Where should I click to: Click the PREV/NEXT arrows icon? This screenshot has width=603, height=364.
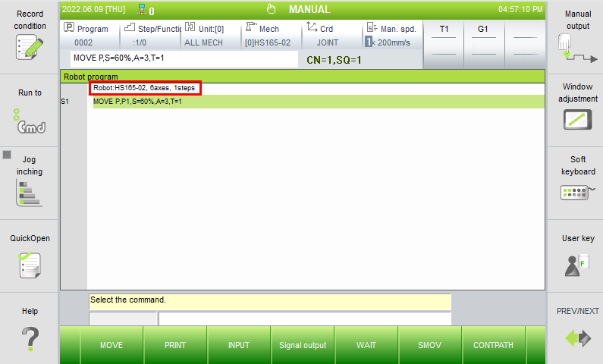point(578,338)
